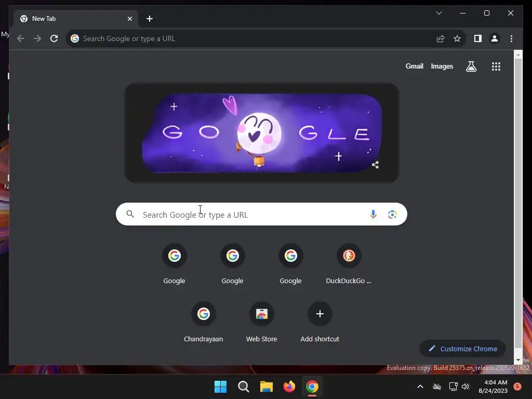Click the Chrome taskbar icon
Viewport: 532px width, 399px height.
pyautogui.click(x=312, y=387)
